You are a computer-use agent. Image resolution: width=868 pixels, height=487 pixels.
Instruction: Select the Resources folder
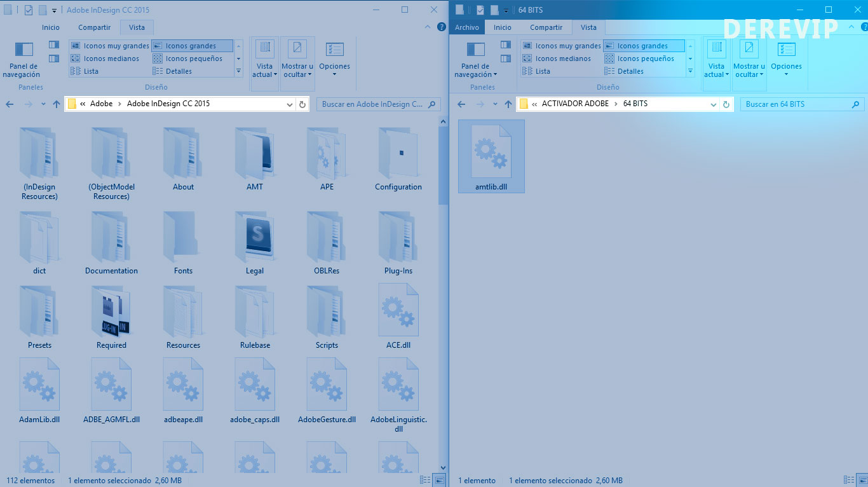point(183,317)
